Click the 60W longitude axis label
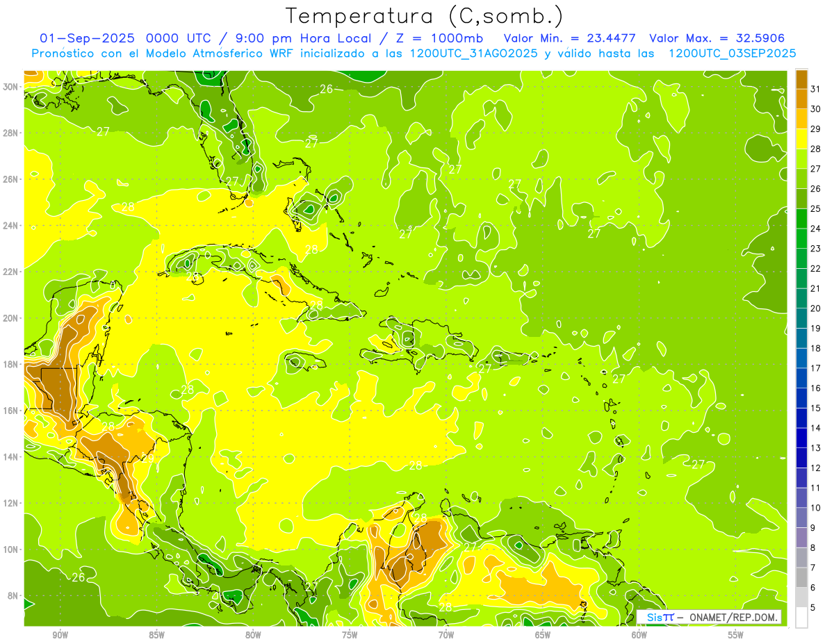834x644 pixels. click(x=639, y=635)
